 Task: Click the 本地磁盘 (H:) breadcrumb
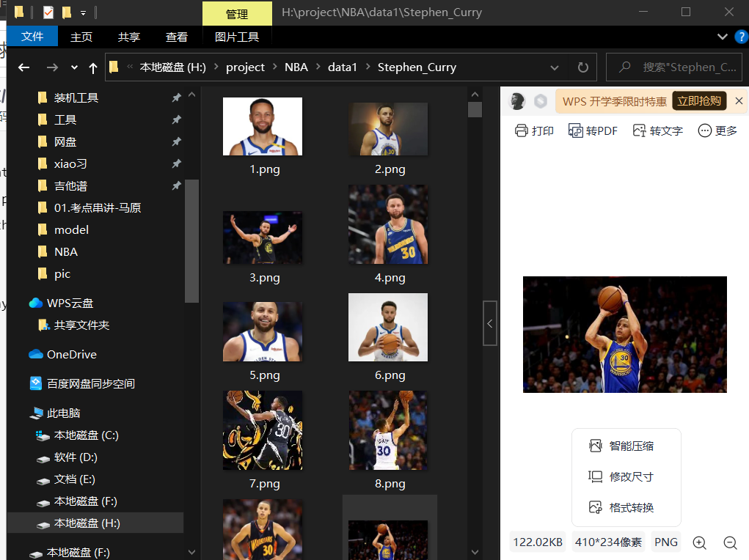tap(173, 67)
